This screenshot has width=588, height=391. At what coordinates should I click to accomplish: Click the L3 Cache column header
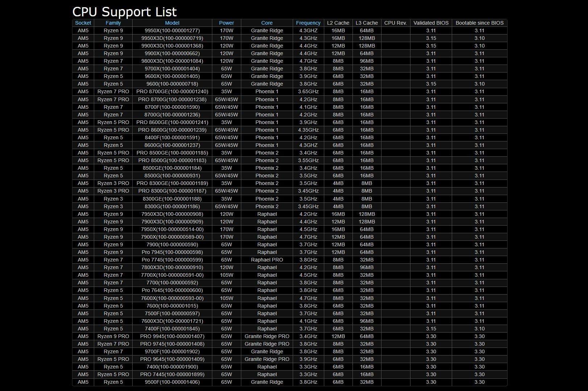click(367, 23)
